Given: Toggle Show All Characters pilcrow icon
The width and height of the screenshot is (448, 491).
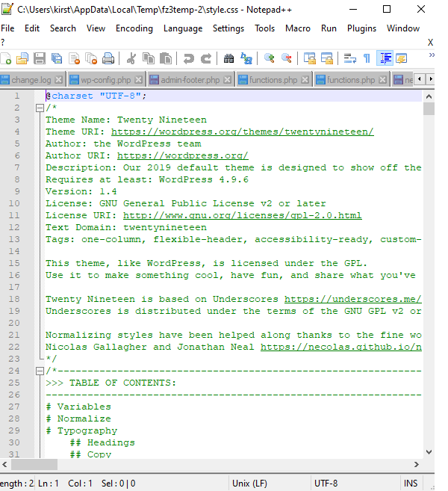Looking at the screenshot, I should 367,58.
